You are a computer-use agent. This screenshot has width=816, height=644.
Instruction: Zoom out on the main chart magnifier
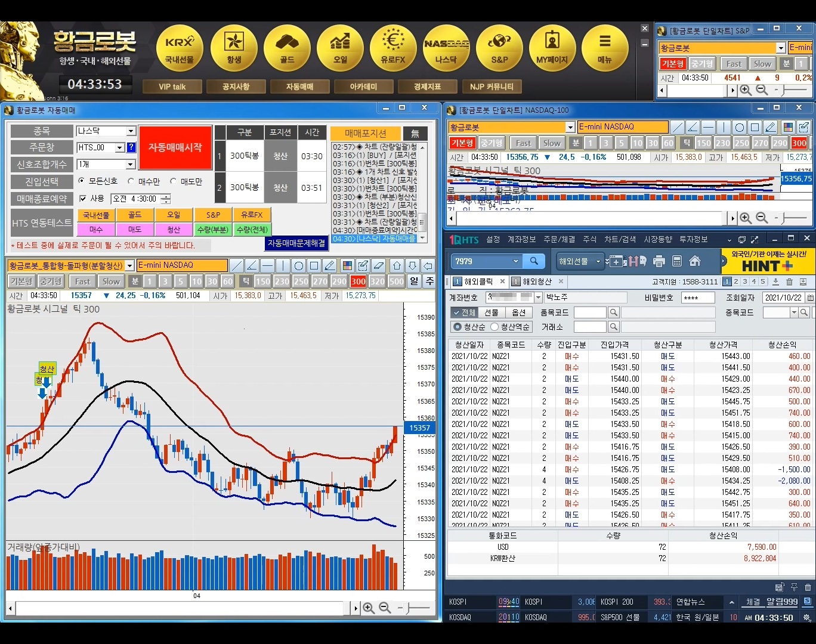click(385, 608)
